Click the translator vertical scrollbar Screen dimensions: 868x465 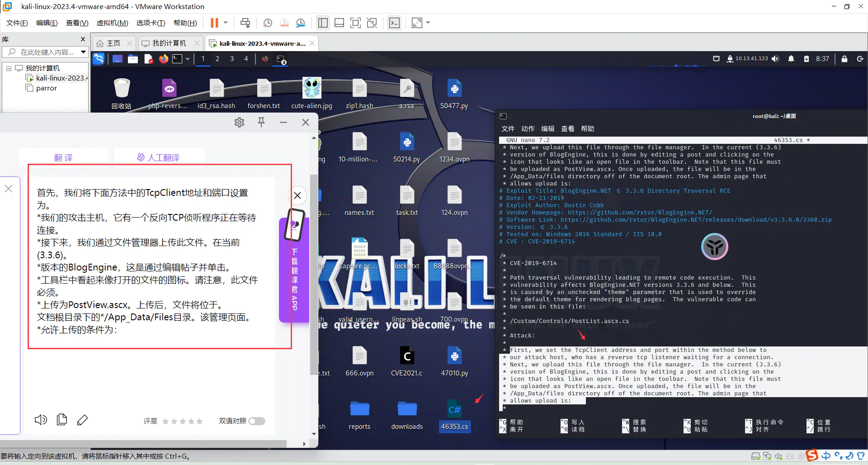pos(314,275)
